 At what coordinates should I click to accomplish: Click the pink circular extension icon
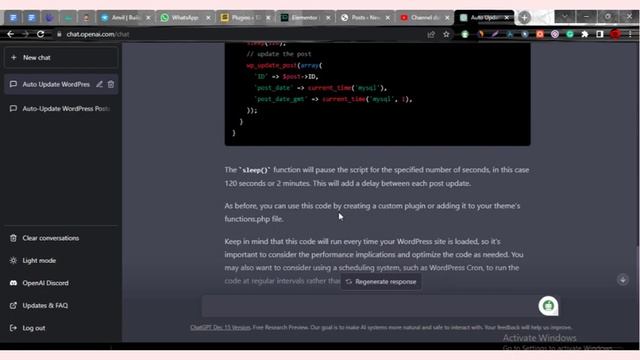(x=555, y=34)
